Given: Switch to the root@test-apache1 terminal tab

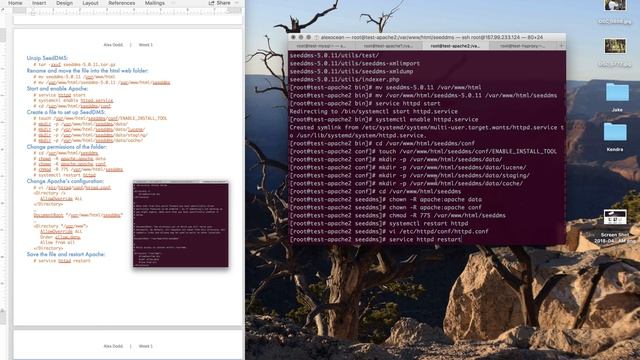Looking at the screenshot, I should pyautogui.click(x=388, y=46).
